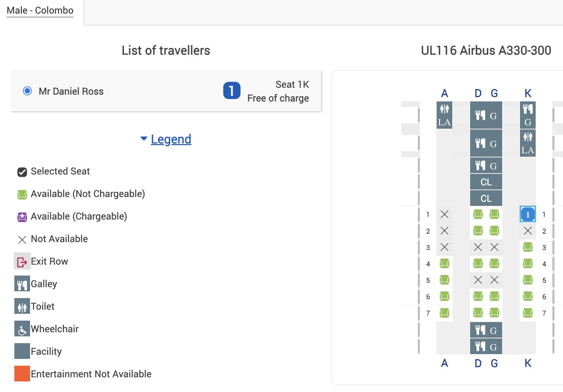Select seat 4A
Viewport: 563px width, 392px height.
[x=444, y=264]
